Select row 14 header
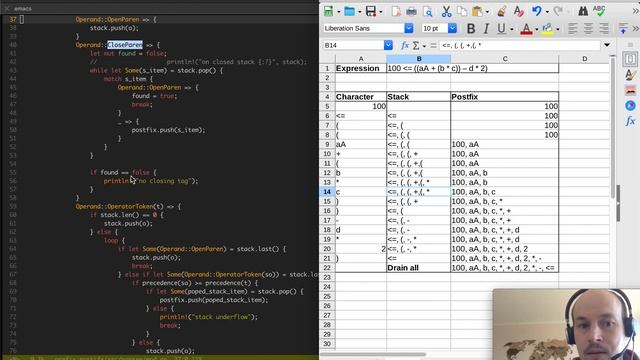The height and width of the screenshot is (360, 640). coord(327,192)
